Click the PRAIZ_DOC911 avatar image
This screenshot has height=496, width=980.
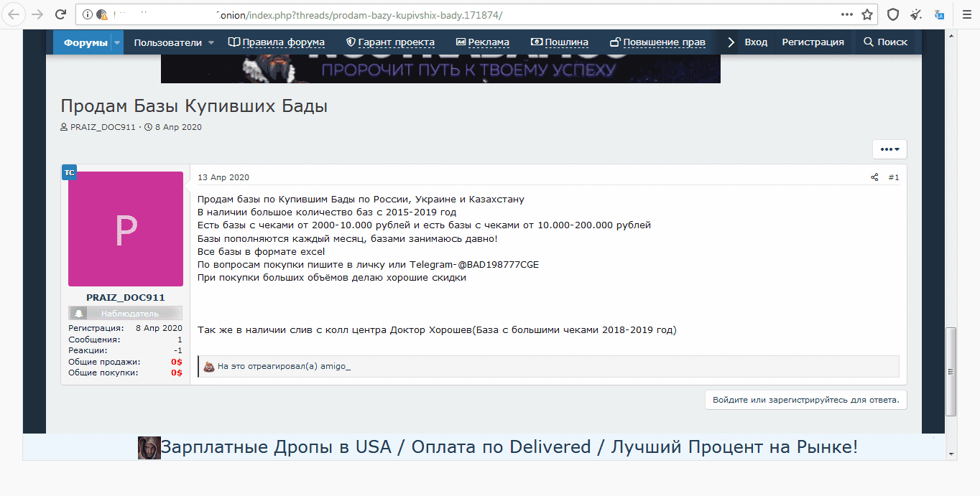tap(126, 229)
